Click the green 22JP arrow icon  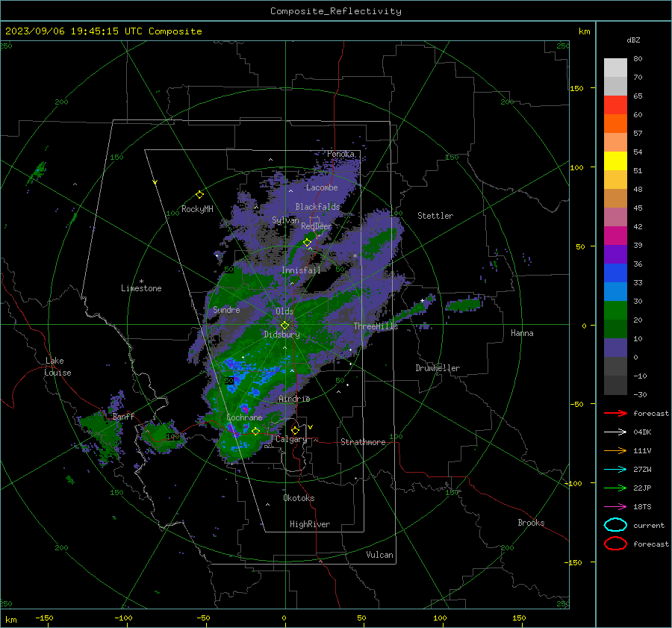point(615,488)
